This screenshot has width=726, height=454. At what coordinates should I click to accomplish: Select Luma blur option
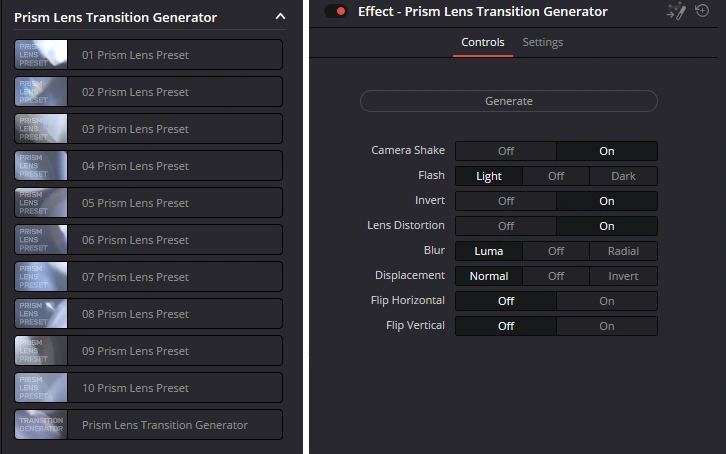click(x=489, y=251)
